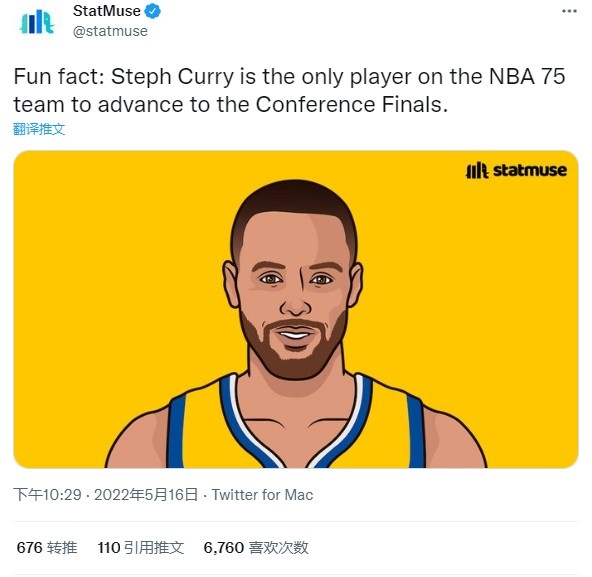
Task: Click the 110 quote tweet count number
Action: tap(109, 548)
